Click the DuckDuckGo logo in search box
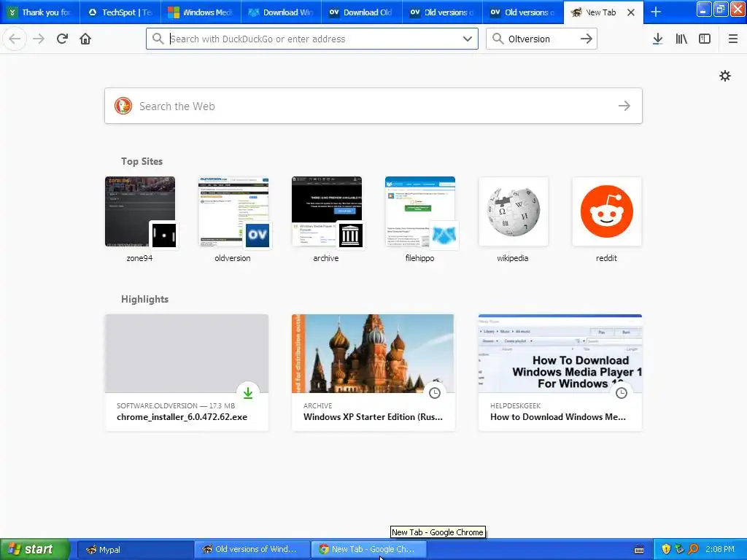The image size is (747, 560). pos(123,106)
